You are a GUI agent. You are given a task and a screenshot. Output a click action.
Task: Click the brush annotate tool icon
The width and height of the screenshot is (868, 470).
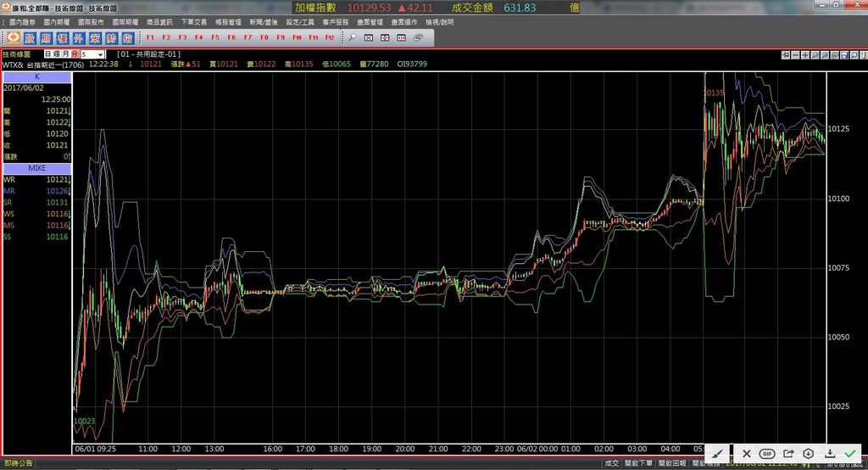[717, 453]
